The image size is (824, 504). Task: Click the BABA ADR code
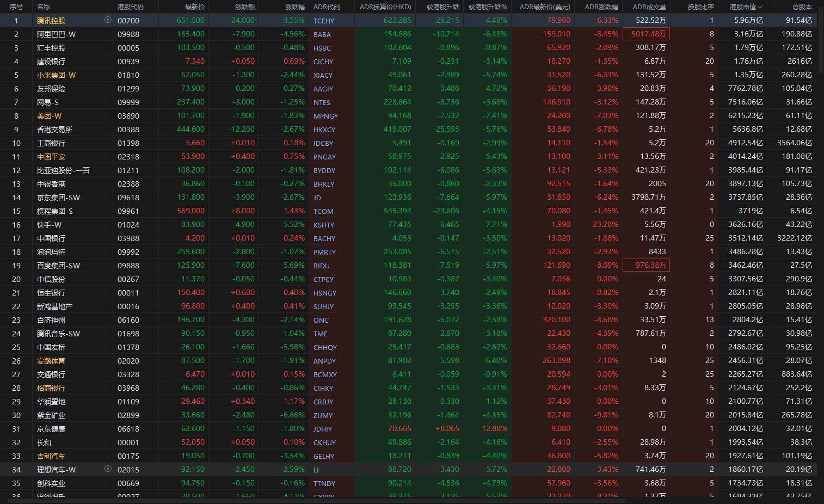pyautogui.click(x=322, y=34)
